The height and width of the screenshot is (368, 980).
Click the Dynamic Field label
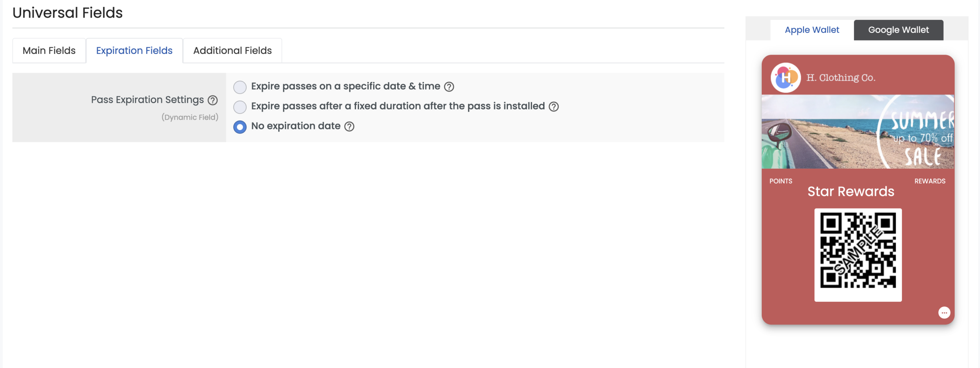pyautogui.click(x=189, y=117)
